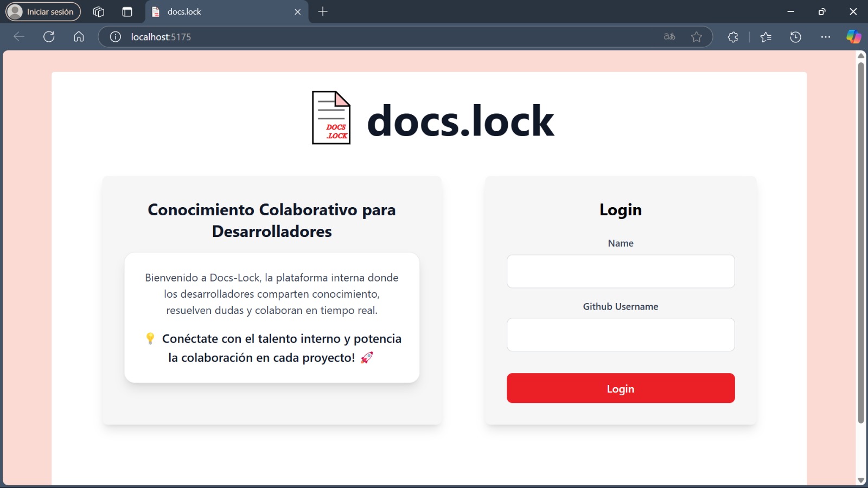Focus the Github Username input field
868x488 pixels.
pyautogui.click(x=621, y=335)
